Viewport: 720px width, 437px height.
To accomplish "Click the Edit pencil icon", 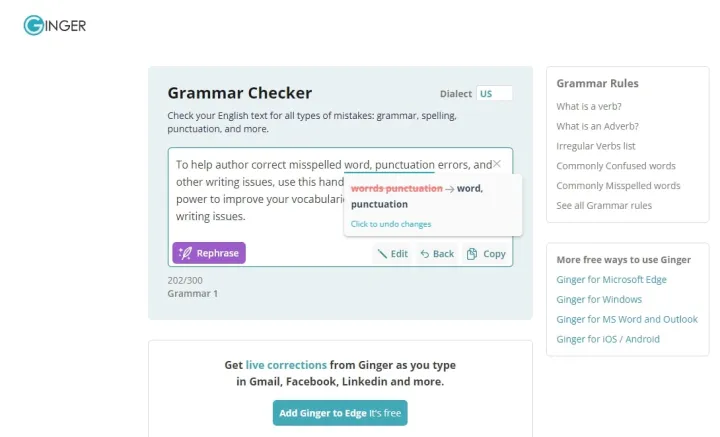I will point(382,254).
